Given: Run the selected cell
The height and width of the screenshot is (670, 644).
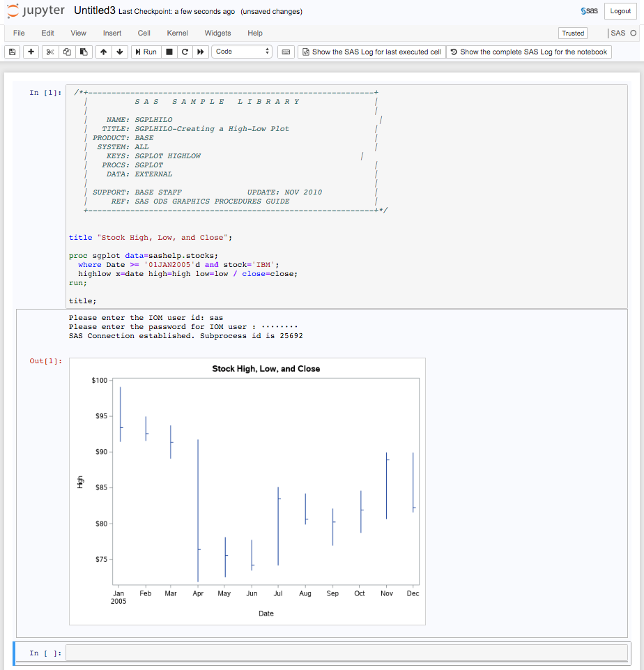Looking at the screenshot, I should coord(145,52).
